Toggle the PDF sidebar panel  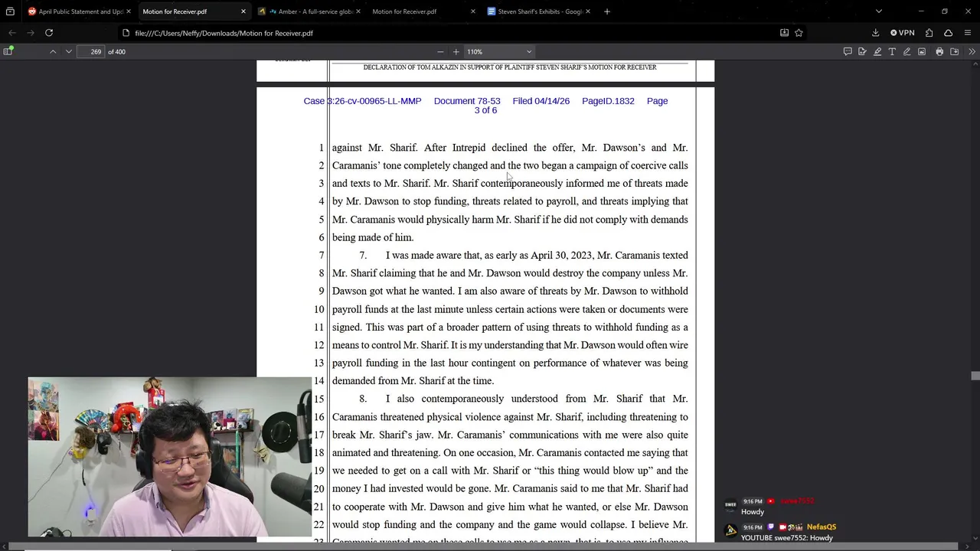(8, 51)
